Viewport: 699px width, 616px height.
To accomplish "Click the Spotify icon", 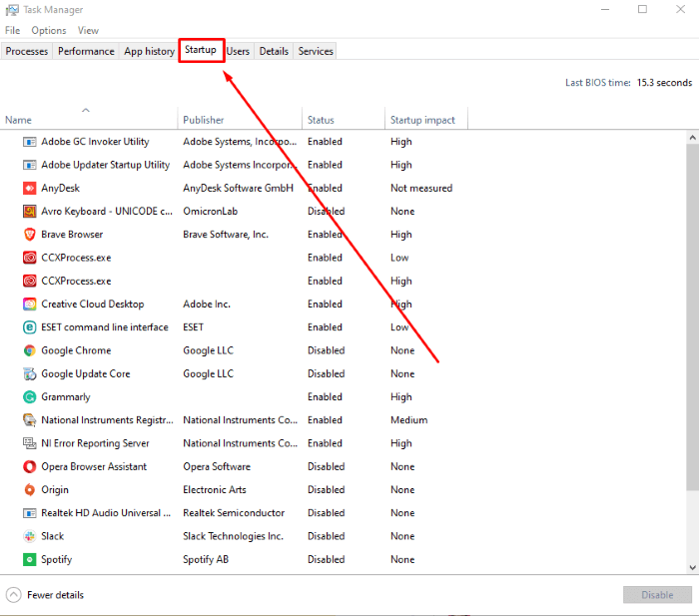I will [x=29, y=559].
